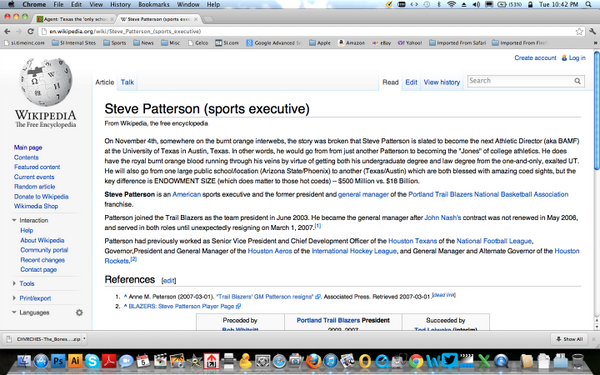Click the Random article sidebar link

point(34,187)
